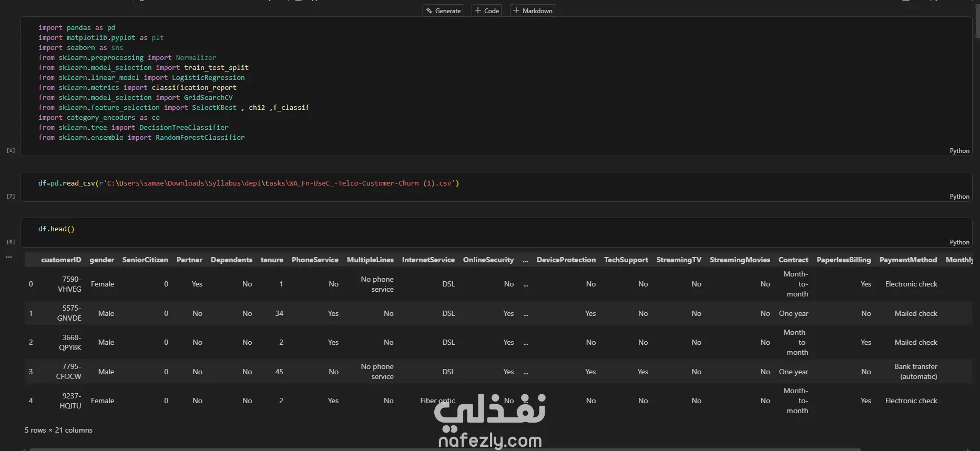Click the gender column header
Image resolution: width=980 pixels, height=451 pixels.
102,260
